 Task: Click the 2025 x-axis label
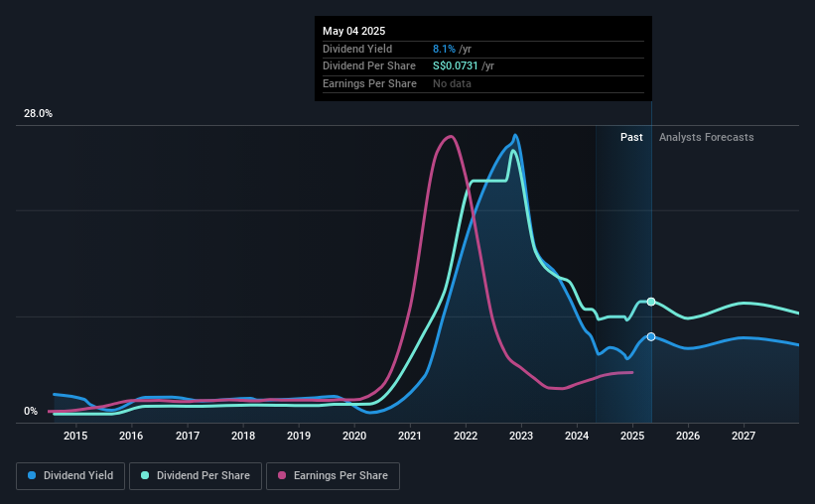point(632,436)
